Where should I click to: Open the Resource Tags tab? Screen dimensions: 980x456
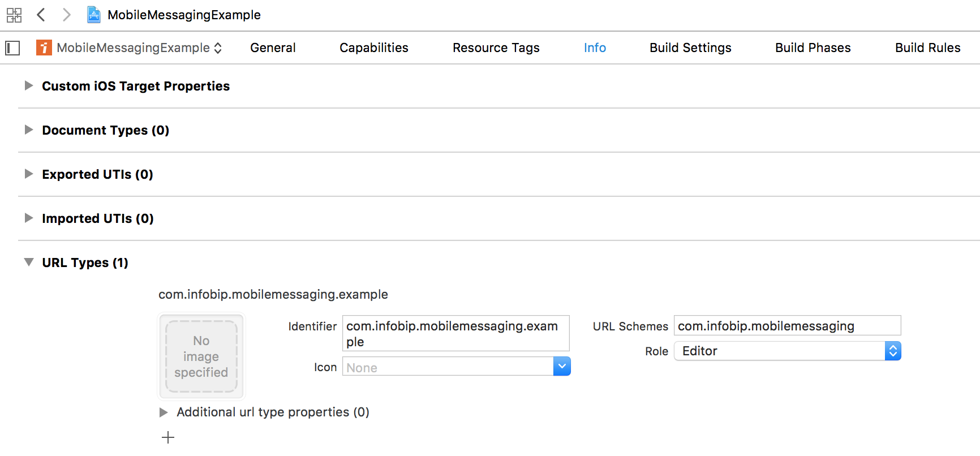(496, 48)
